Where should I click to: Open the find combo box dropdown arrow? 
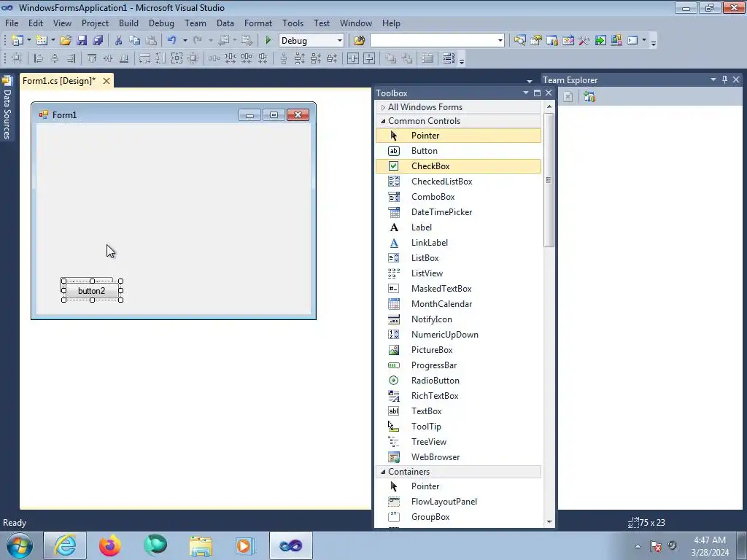coord(500,41)
